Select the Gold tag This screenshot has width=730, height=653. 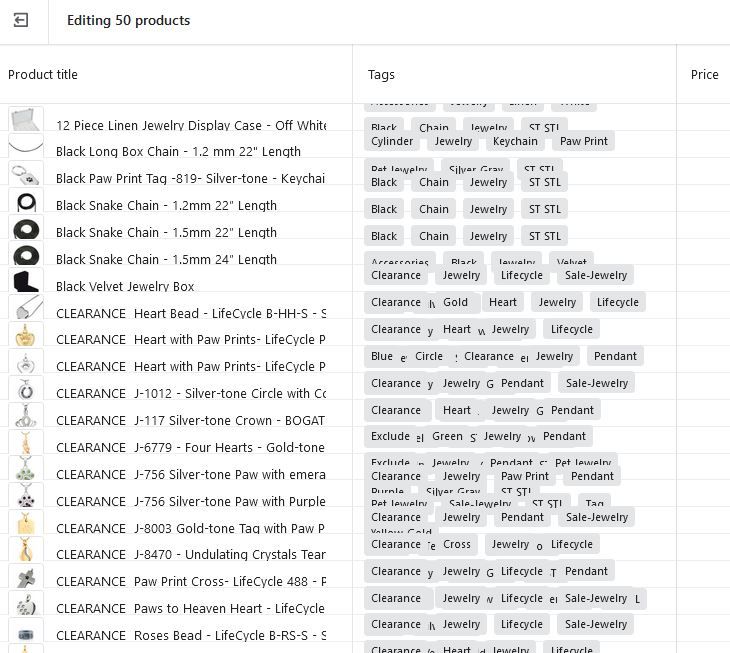tap(455, 302)
